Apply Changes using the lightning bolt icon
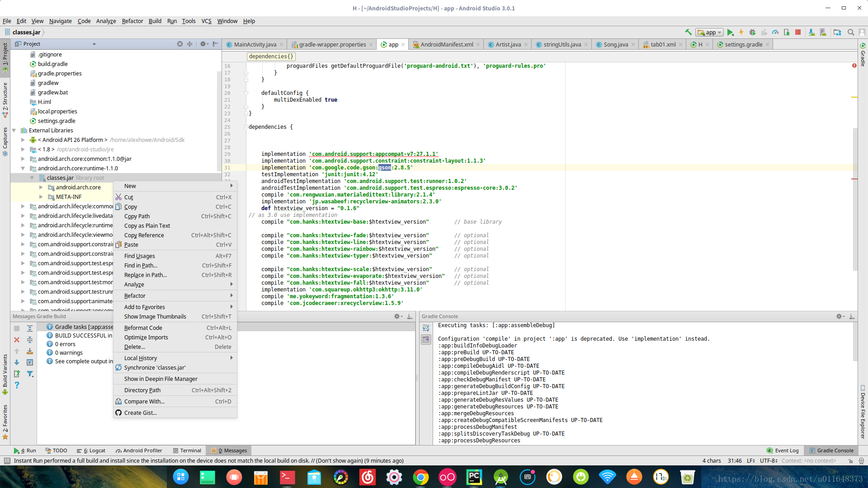The width and height of the screenshot is (868, 488). pos(741,32)
